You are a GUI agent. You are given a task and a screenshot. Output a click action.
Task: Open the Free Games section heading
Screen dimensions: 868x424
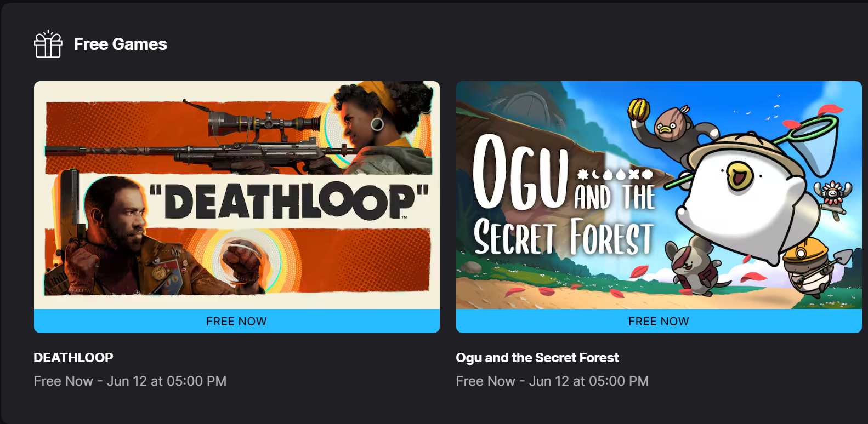pos(120,44)
